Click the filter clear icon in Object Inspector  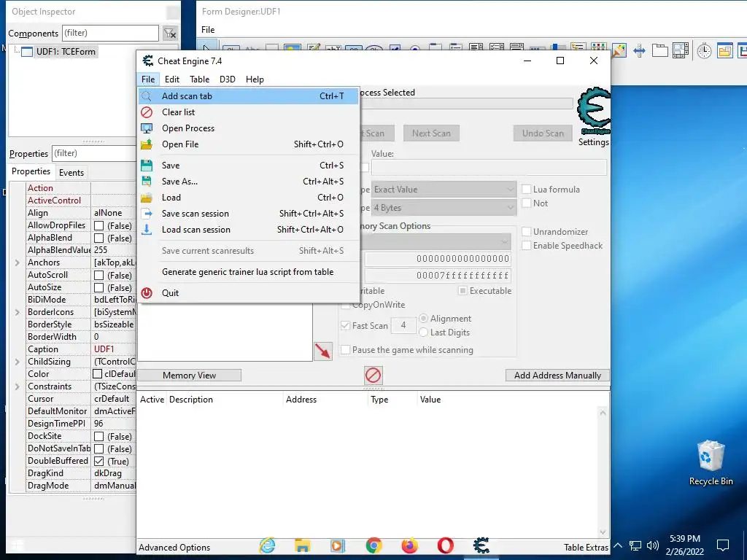(x=170, y=34)
